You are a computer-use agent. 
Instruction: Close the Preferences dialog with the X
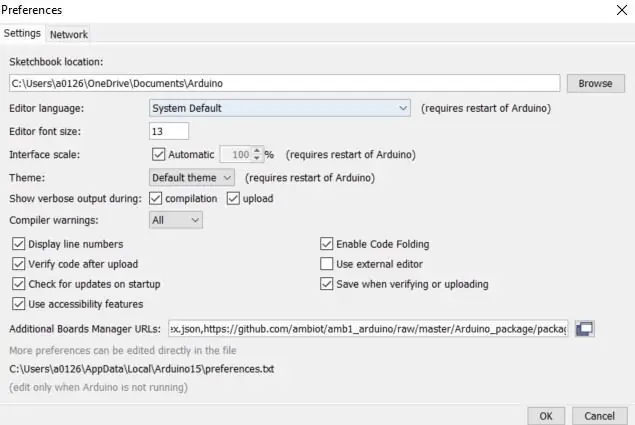[x=622, y=10]
